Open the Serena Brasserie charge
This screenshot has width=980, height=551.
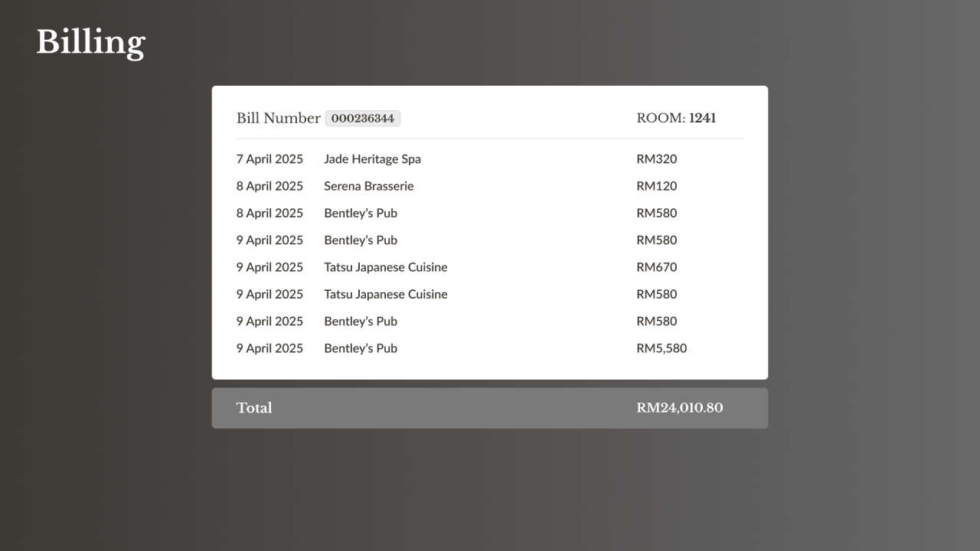[x=368, y=186]
